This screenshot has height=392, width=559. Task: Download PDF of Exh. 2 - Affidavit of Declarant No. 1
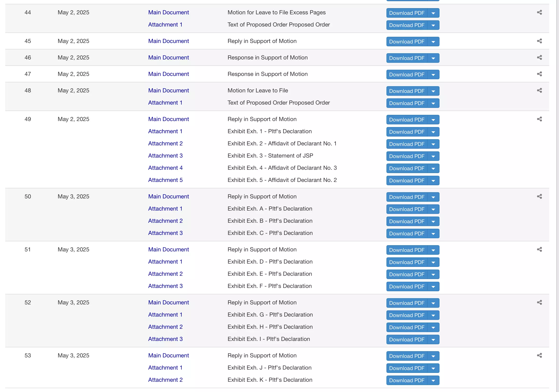[407, 144]
